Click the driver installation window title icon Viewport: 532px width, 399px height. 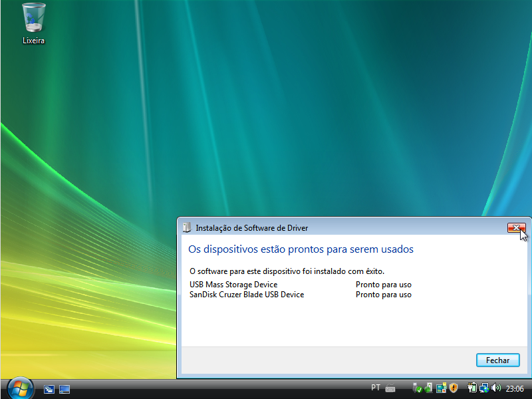coord(187,227)
